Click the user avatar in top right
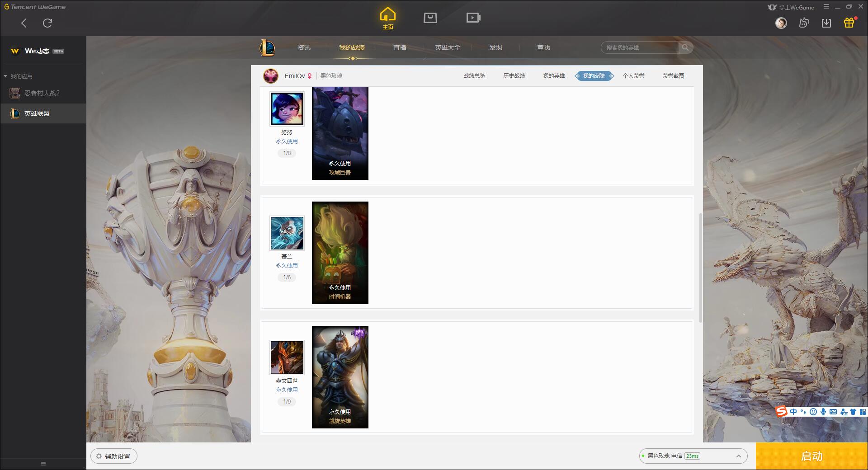868x470 pixels. coord(781,23)
